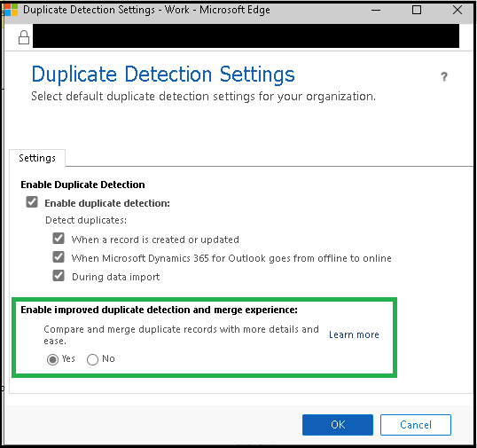This screenshot has width=477, height=448.
Task: Confirm settings with the OK button
Action: pos(338,425)
